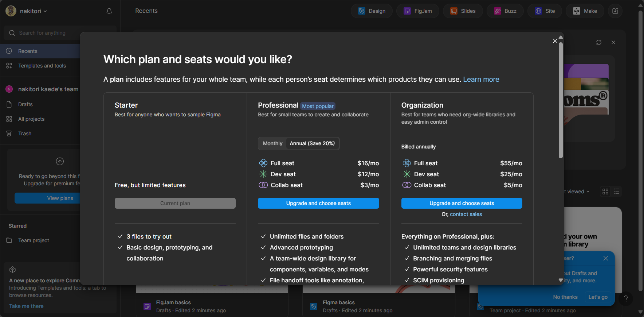
Task: Click Organization Dev seat icon
Action: (x=407, y=174)
